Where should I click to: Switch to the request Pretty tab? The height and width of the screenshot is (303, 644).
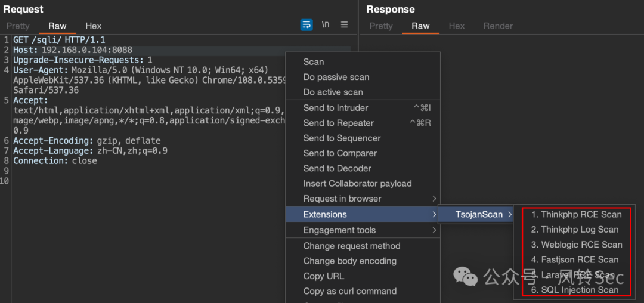click(x=18, y=26)
